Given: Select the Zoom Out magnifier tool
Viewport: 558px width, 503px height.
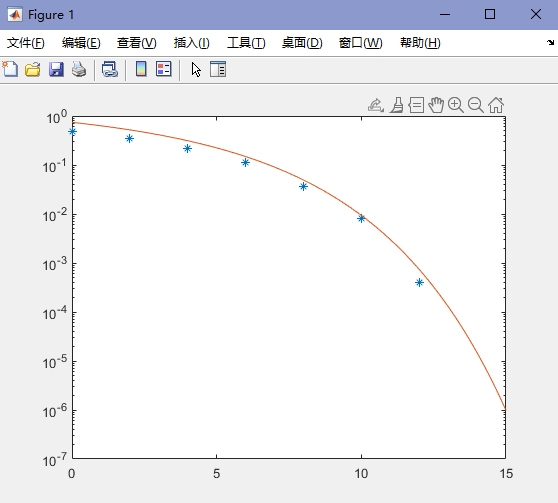Looking at the screenshot, I should pos(475,105).
